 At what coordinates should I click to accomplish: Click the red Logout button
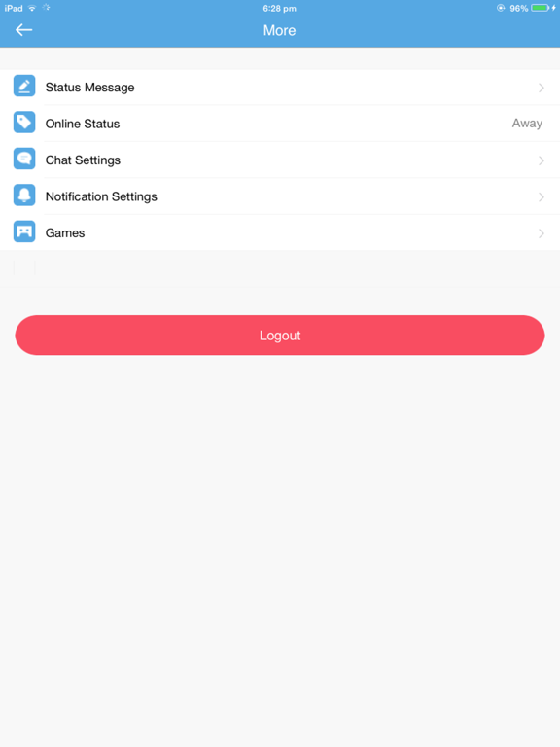[x=280, y=335]
